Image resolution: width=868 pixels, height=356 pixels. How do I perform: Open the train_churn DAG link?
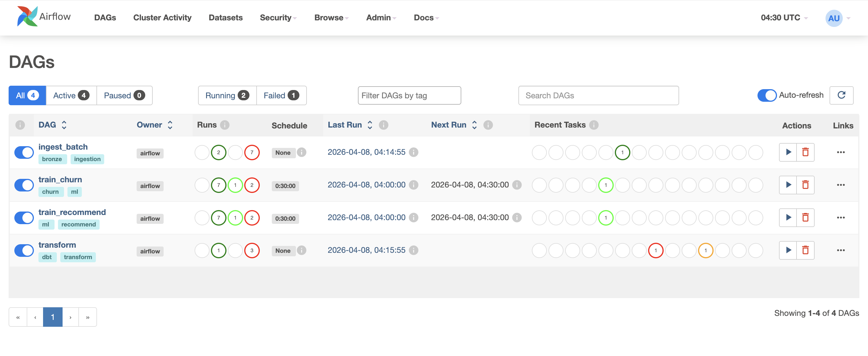click(60, 179)
